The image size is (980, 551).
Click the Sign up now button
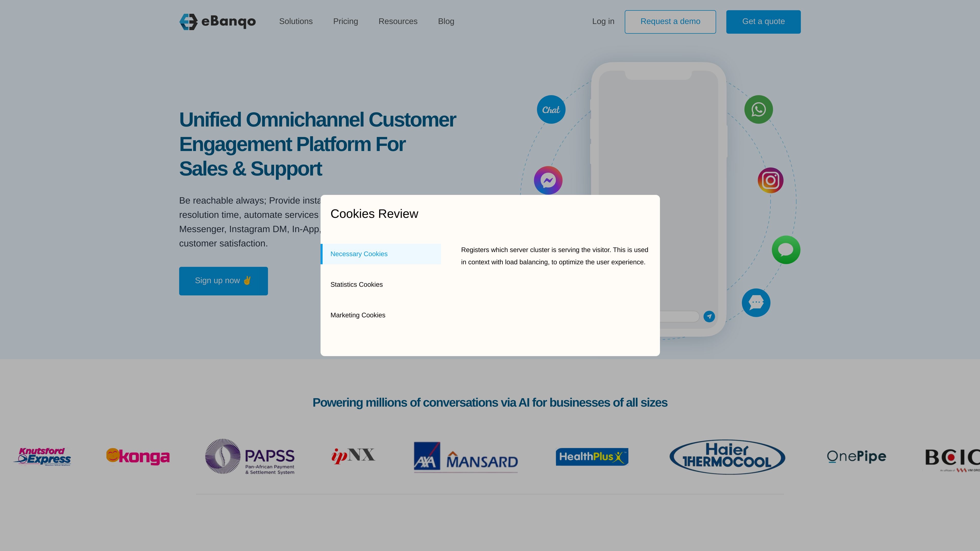point(223,281)
